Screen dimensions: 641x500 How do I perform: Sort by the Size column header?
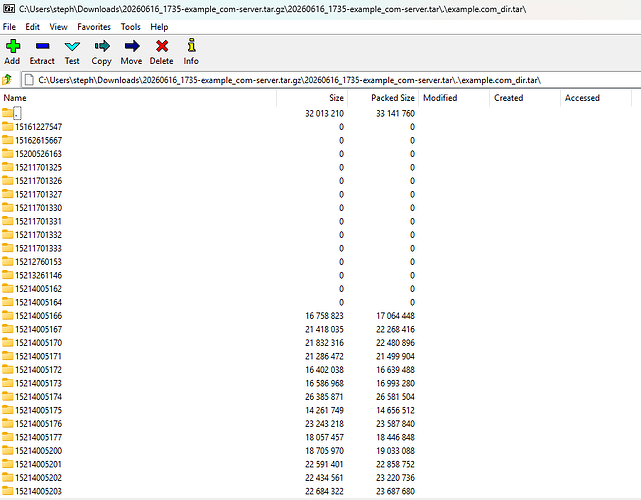312,98
